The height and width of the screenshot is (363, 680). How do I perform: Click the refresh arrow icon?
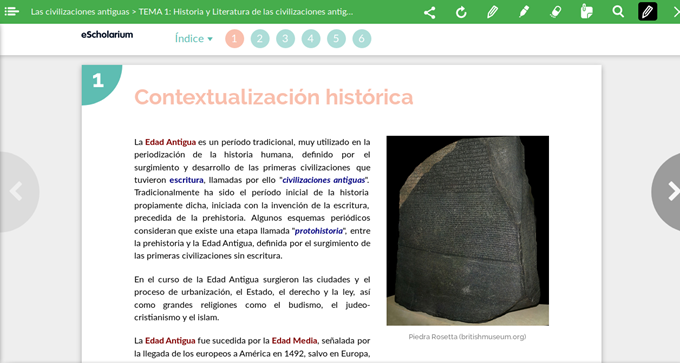pos(461,12)
